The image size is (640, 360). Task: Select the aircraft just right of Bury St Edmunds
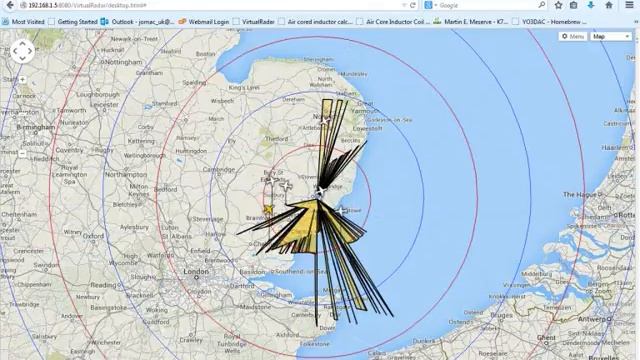pos(287,186)
